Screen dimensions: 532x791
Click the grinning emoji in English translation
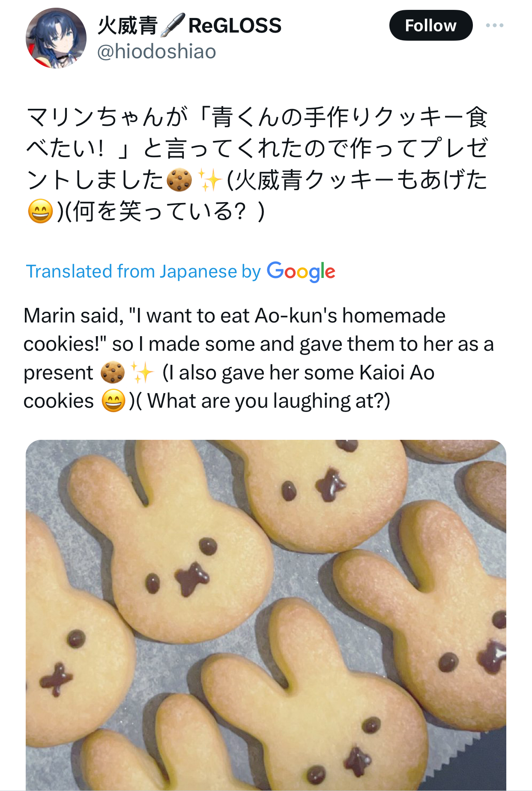114,401
